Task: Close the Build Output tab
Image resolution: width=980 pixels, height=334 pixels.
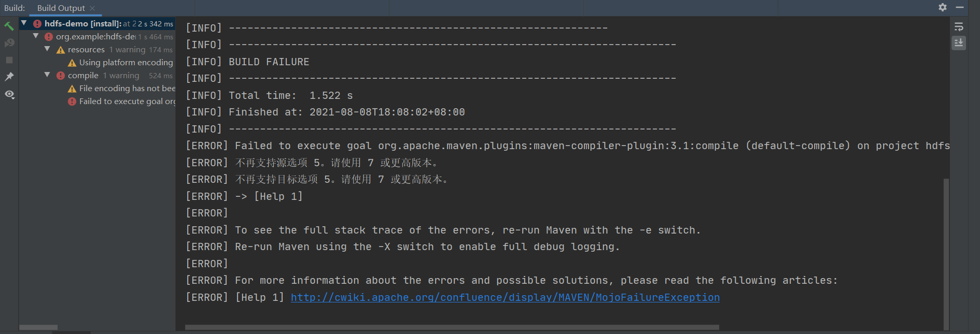Action: pos(92,8)
